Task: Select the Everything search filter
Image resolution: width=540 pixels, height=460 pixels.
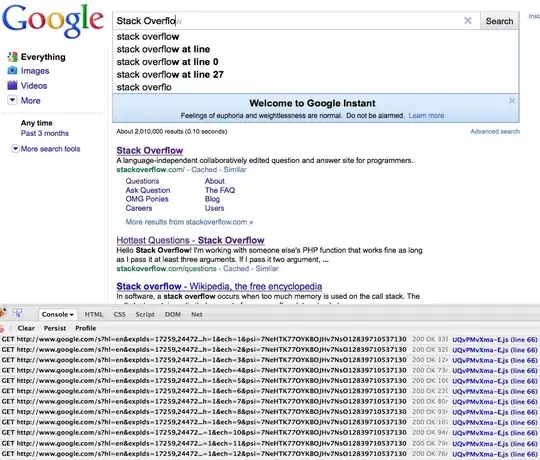Action: pyautogui.click(x=43, y=57)
